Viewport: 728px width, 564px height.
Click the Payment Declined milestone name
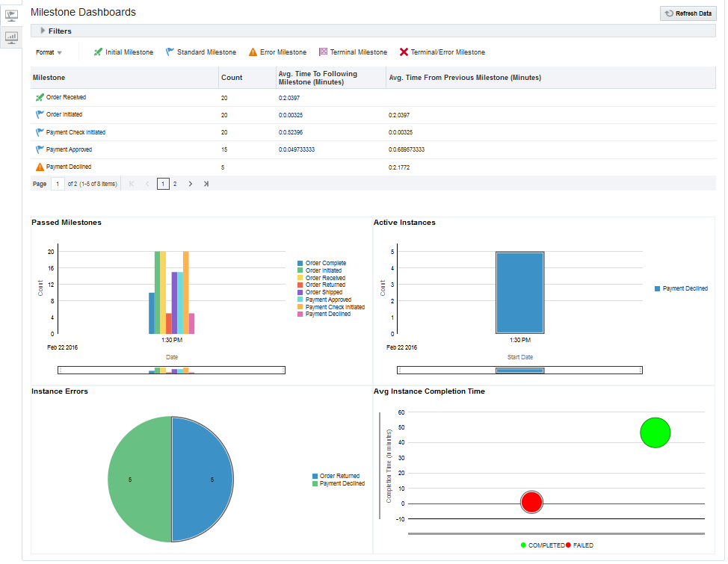coord(69,167)
